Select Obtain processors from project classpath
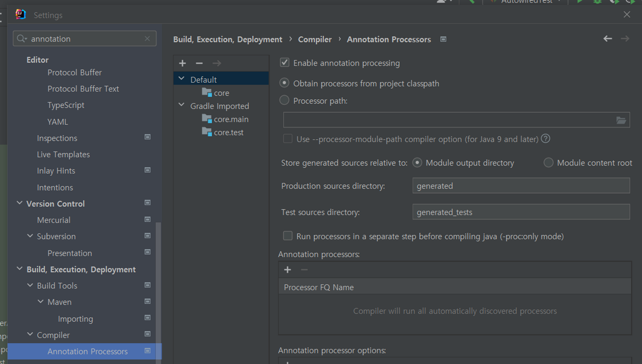The image size is (642, 364). (x=284, y=83)
